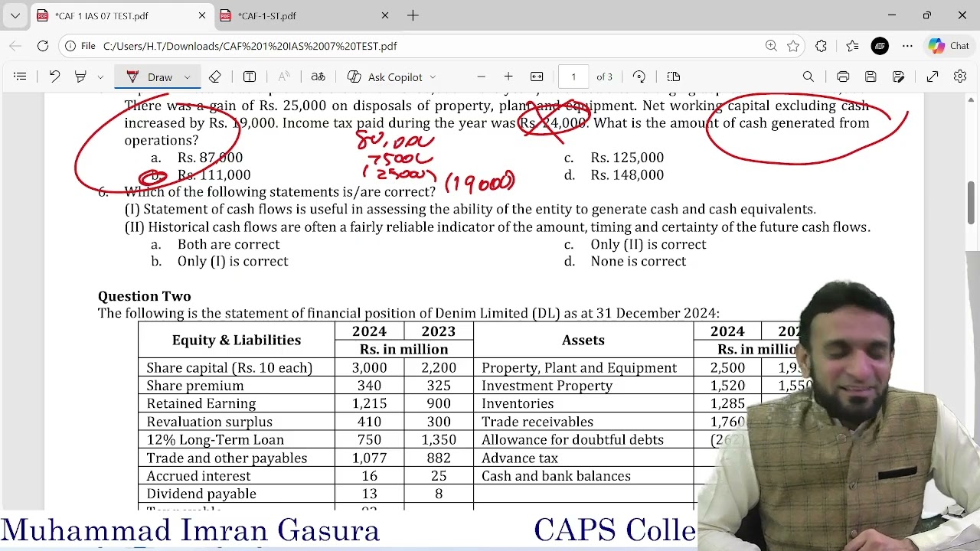Close the CAF 1 IAS 07 TEST.pdf tab
This screenshot has height=551, width=980.
202,15
